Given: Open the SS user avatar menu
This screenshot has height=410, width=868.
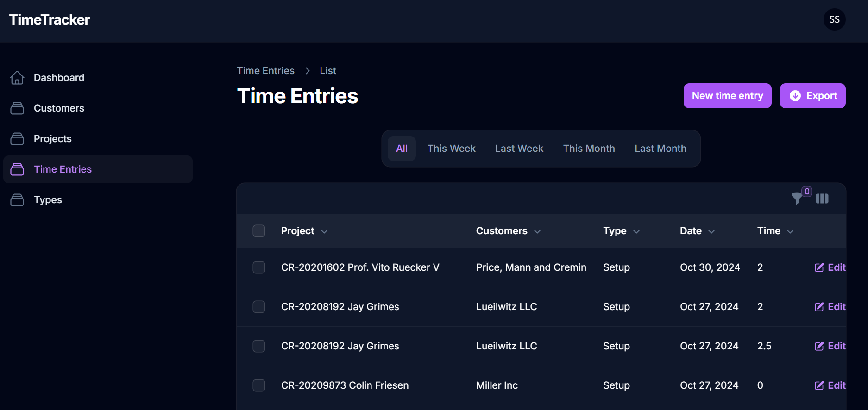Looking at the screenshot, I should [834, 19].
